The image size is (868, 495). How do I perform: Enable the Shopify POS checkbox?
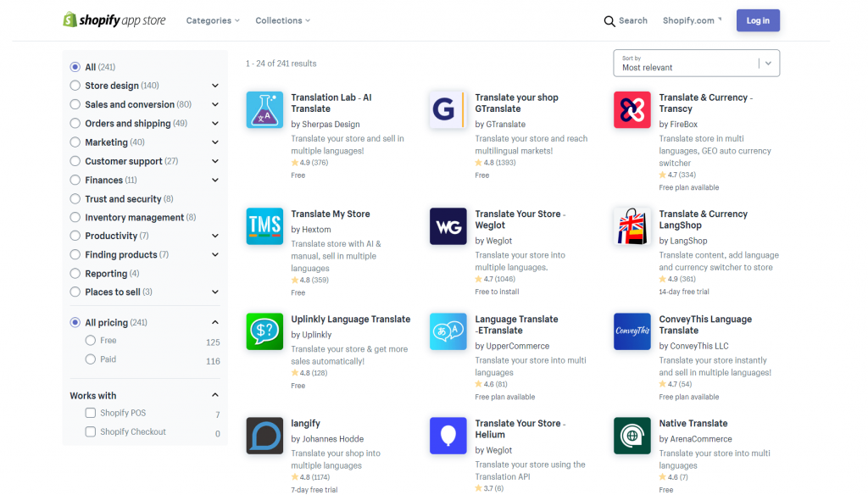(90, 413)
